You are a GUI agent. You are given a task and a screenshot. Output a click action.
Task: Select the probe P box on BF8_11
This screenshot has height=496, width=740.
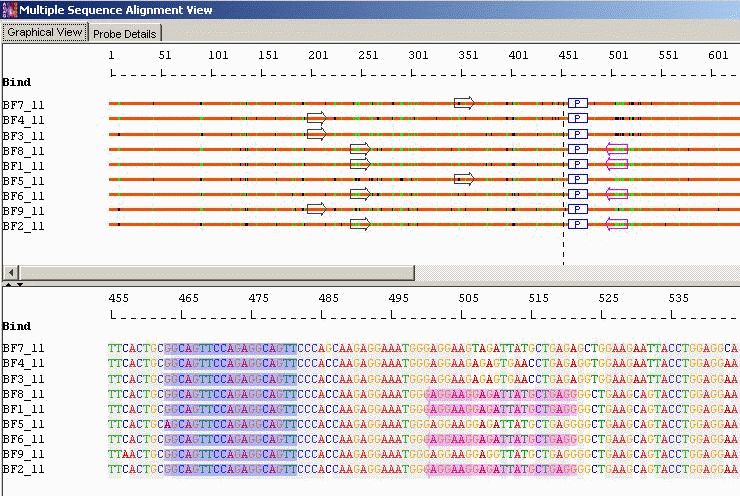click(578, 149)
